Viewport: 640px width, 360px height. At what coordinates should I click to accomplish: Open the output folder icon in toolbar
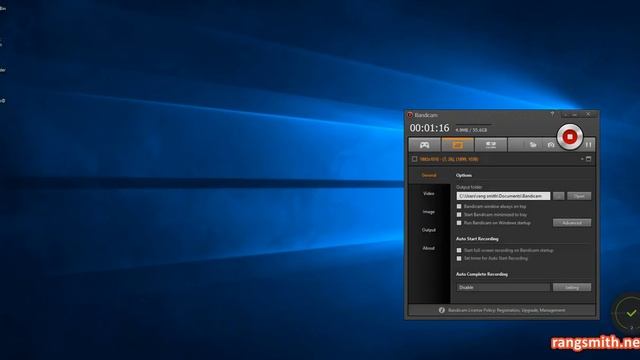pos(533,145)
